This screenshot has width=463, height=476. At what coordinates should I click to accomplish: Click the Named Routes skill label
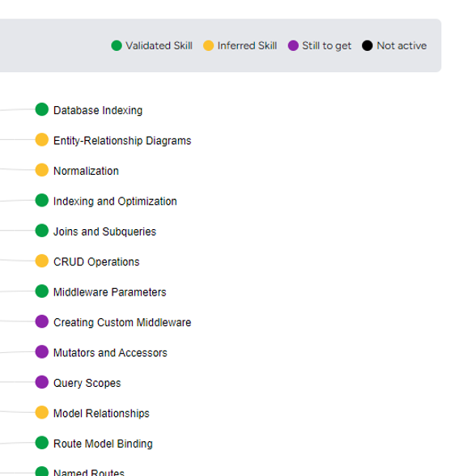tap(89, 473)
